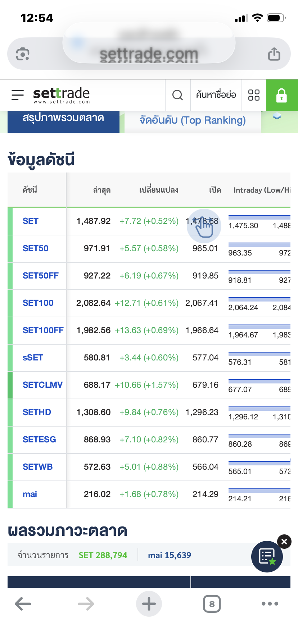Tap the search magnifier icon

[x=177, y=95]
